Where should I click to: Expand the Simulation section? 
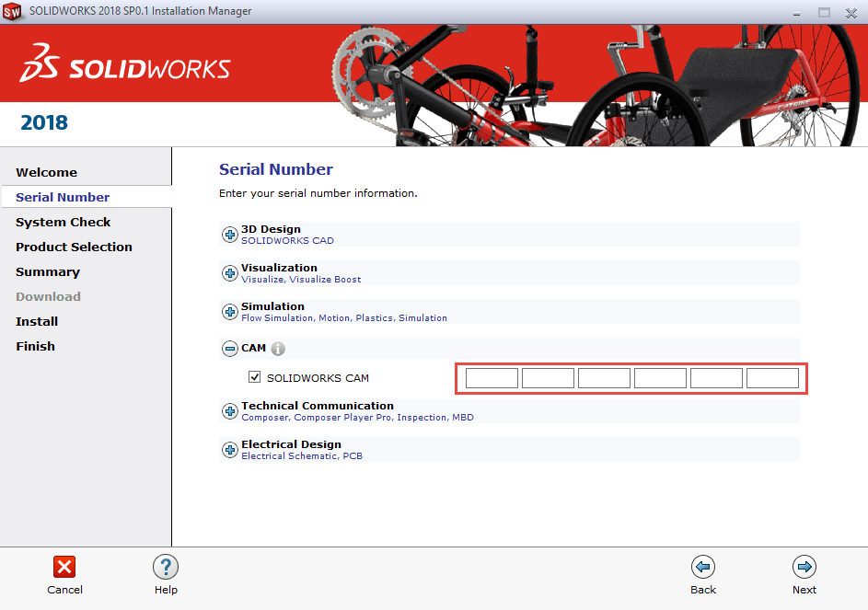click(x=230, y=312)
